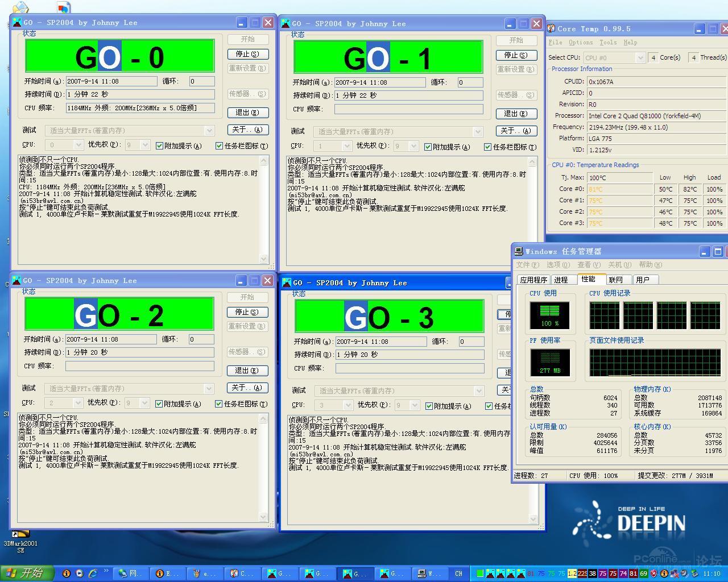728x582 pixels.
Task: Click 退出(E) button in GO-0 window
Action: (x=248, y=113)
